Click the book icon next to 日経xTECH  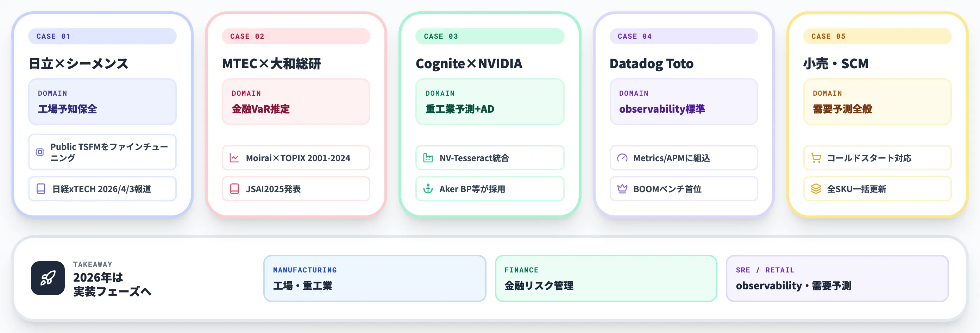coord(41,189)
